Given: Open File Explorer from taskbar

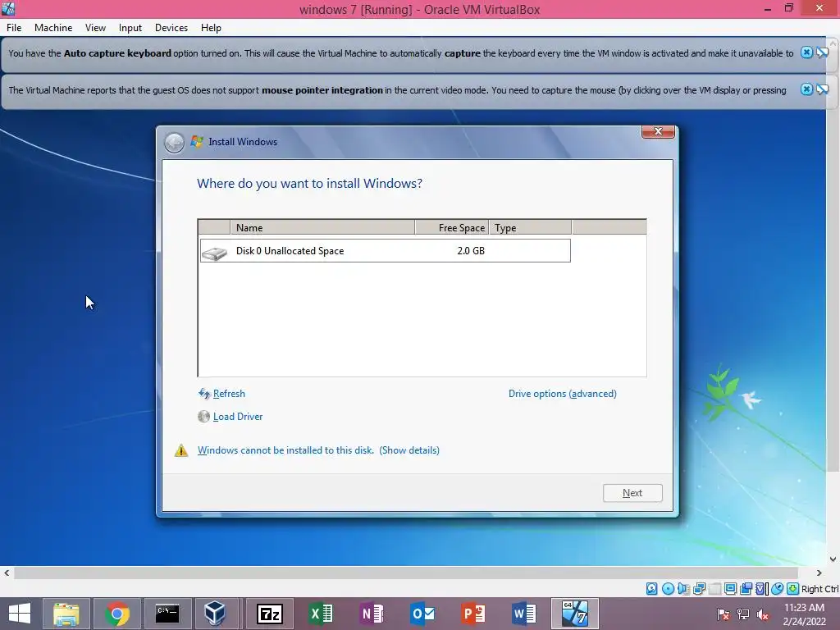Looking at the screenshot, I should point(66,614).
